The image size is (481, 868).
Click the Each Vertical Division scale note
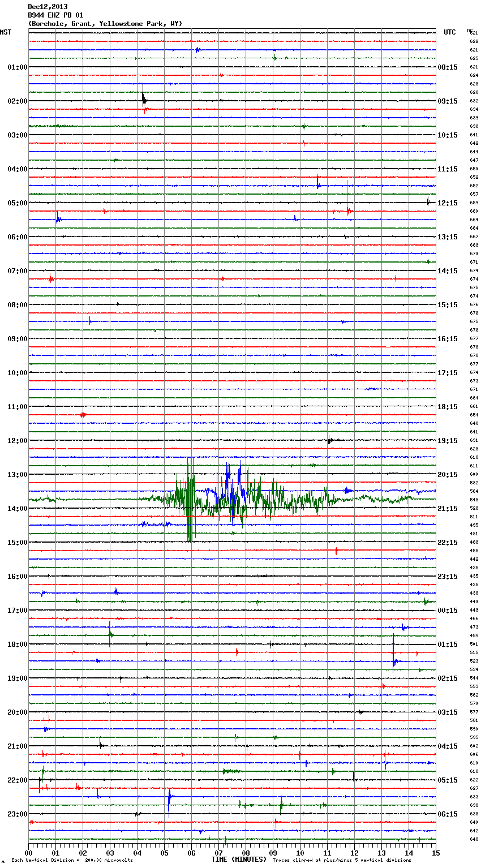pyautogui.click(x=72, y=861)
